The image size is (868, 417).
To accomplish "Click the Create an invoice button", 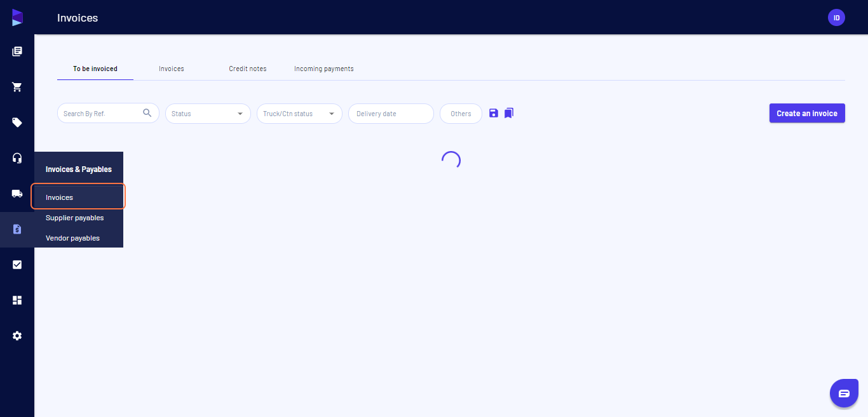I will [807, 113].
